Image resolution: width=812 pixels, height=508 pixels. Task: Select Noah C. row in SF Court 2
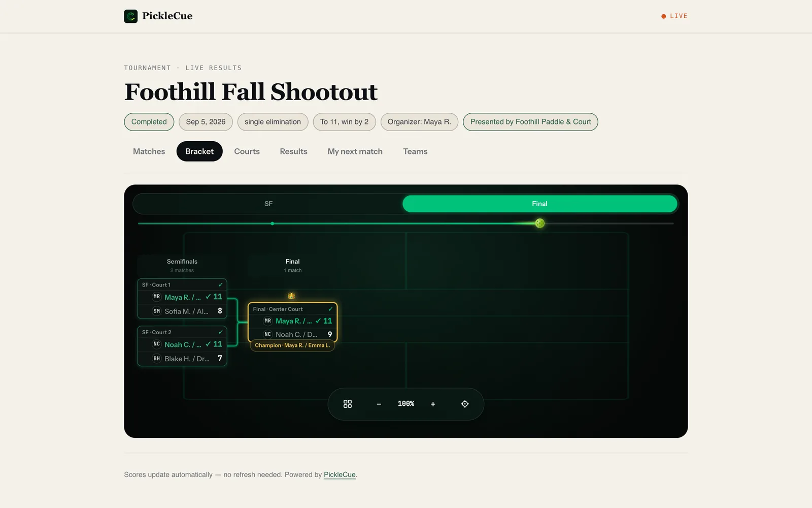pos(182,344)
